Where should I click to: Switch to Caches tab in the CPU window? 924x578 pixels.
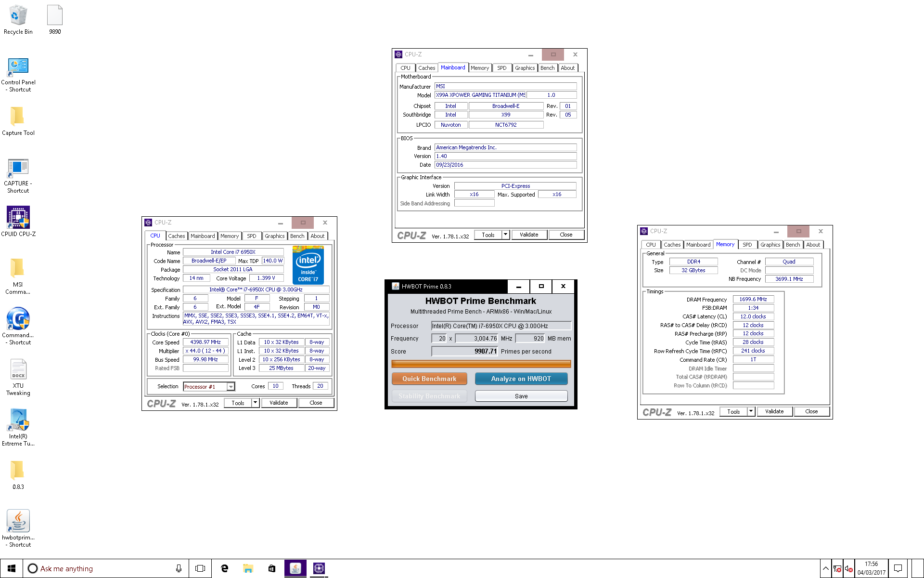[176, 236]
